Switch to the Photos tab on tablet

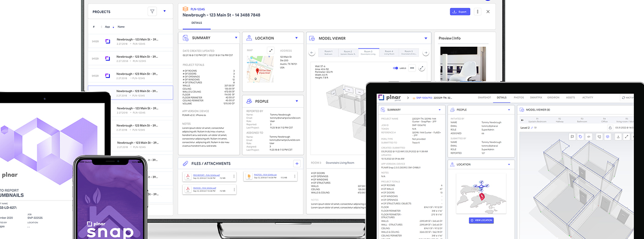click(x=519, y=98)
